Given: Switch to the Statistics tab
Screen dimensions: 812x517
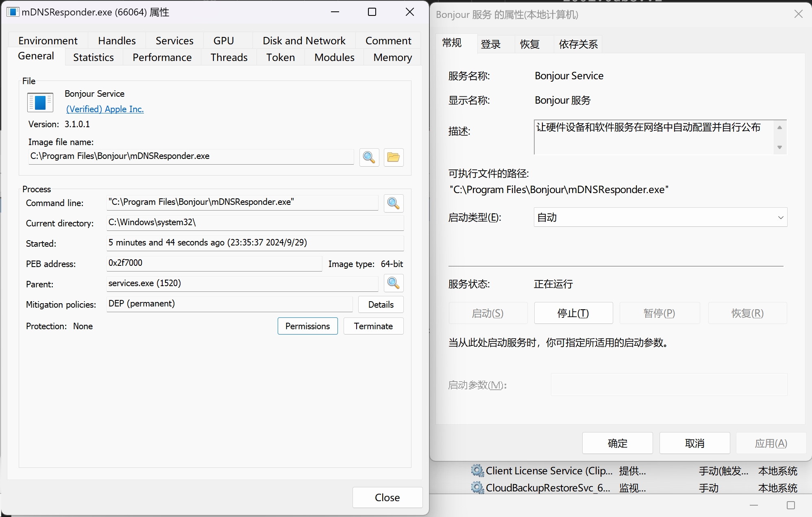Looking at the screenshot, I should click(x=94, y=57).
